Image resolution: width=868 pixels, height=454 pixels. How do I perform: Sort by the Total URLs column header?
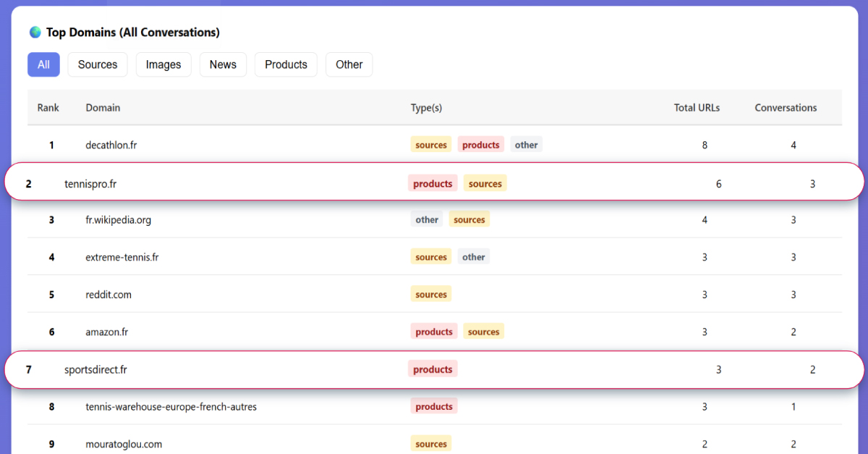click(x=697, y=108)
